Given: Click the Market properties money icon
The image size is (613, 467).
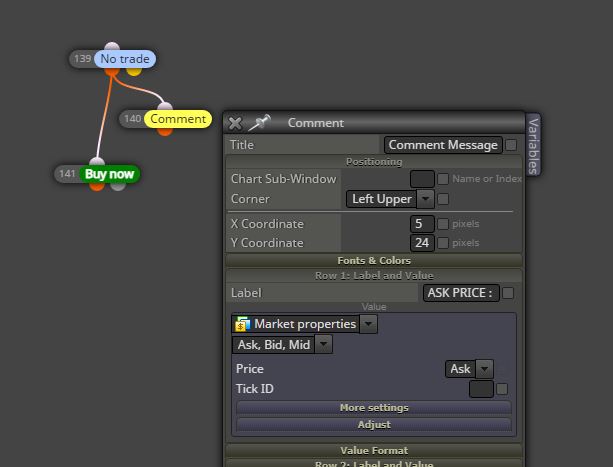Looking at the screenshot, I should pos(242,324).
